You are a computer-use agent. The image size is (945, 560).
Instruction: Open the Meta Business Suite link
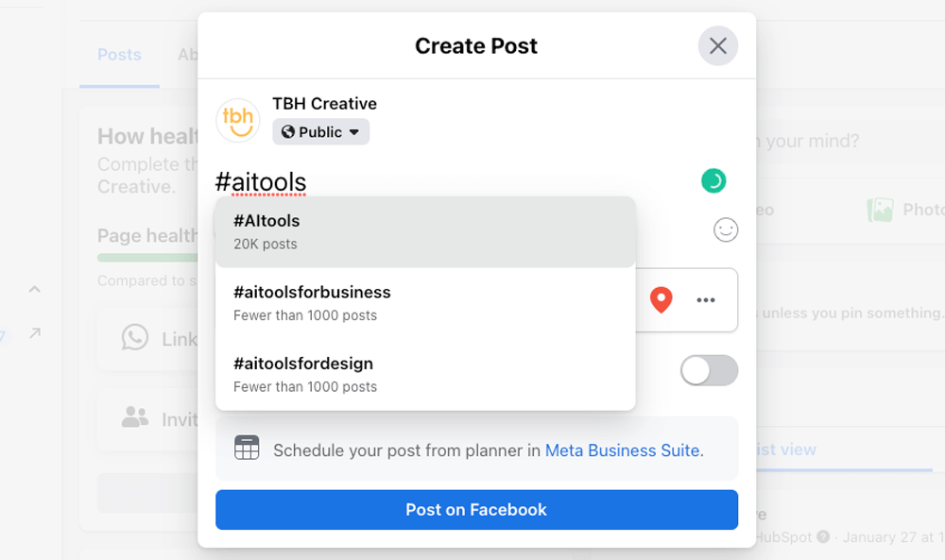click(x=623, y=450)
